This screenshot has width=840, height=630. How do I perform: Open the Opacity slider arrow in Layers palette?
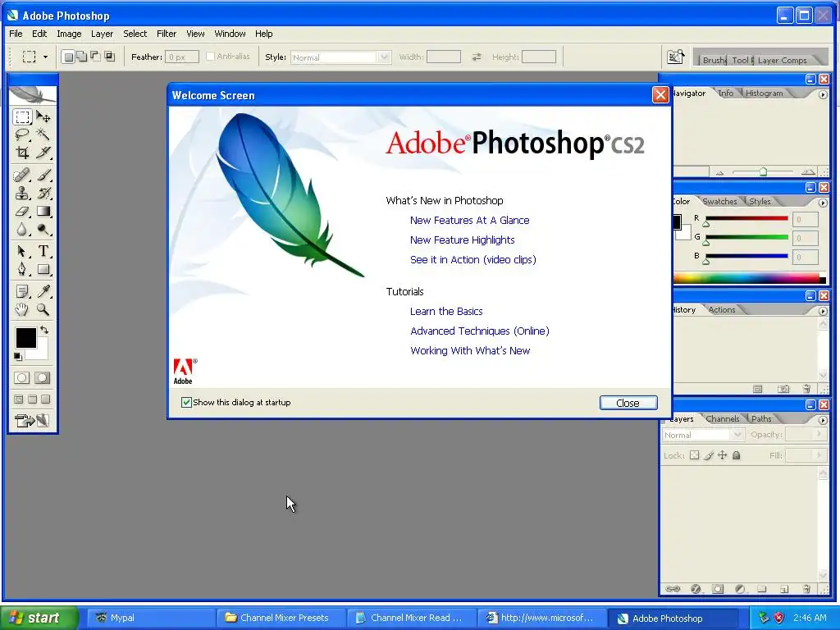point(819,435)
